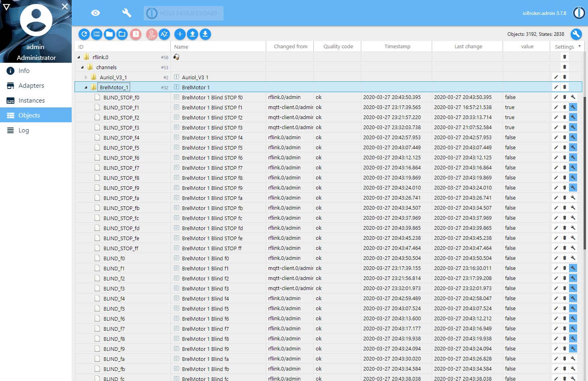The height and width of the screenshot is (381, 588).
Task: Expand all nodes with the outlined folder icon
Action: (x=122, y=34)
